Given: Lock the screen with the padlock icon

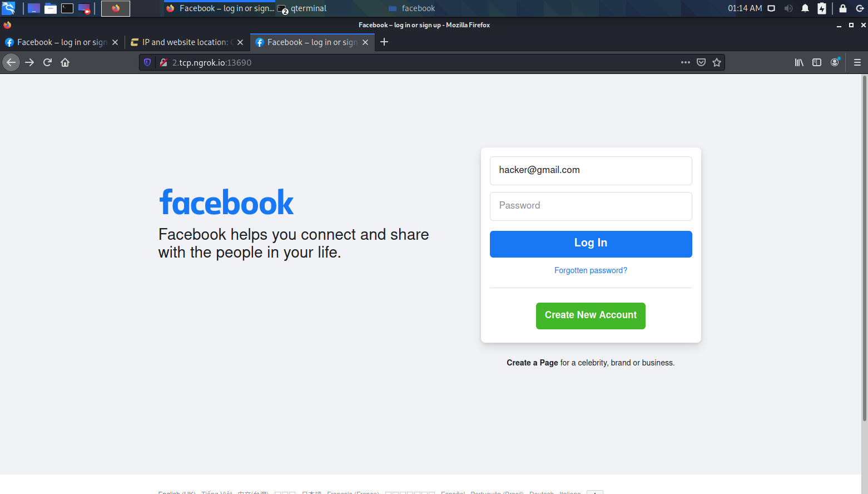Looking at the screenshot, I should click(843, 8).
